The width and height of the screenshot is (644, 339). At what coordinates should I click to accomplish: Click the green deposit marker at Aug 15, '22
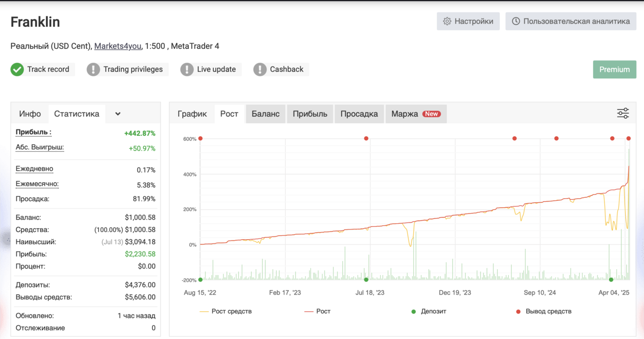coord(200,280)
